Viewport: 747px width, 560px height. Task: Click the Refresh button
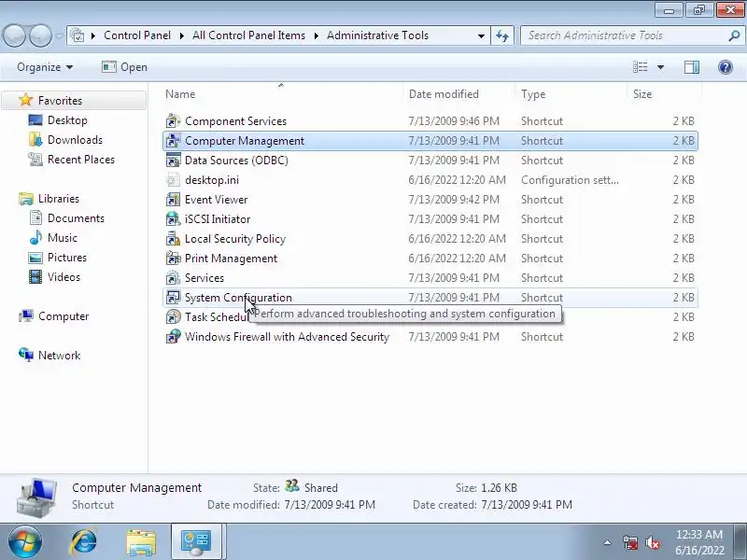tap(502, 35)
